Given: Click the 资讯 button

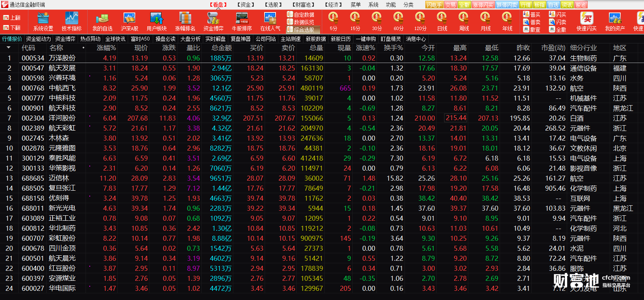Looking at the screenshot, I should (x=567, y=5).
